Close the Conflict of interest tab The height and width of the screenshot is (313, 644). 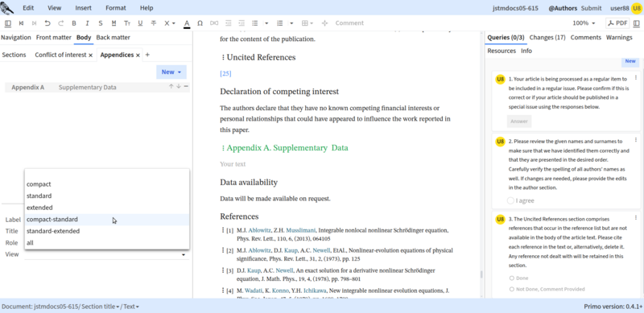click(91, 55)
